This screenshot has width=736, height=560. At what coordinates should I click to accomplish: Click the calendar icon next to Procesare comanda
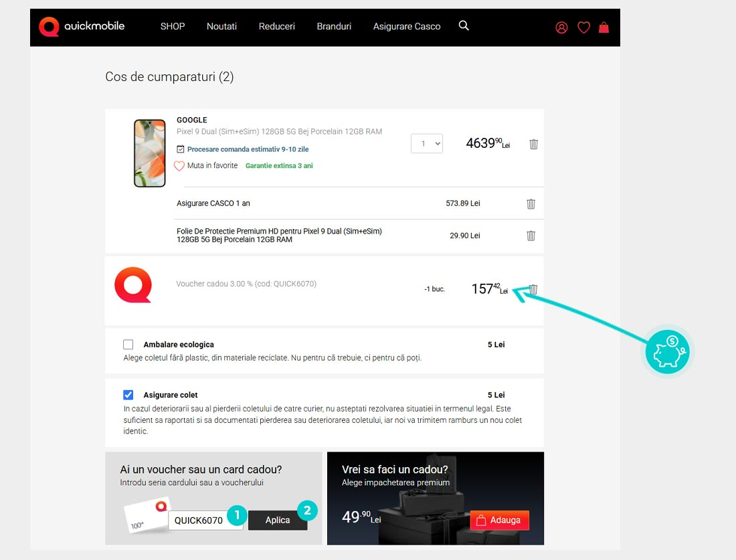tap(180, 149)
